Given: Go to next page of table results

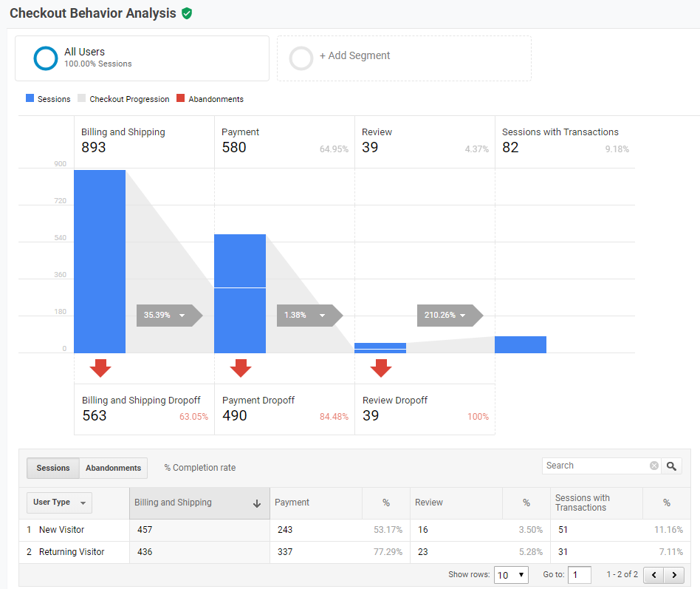Looking at the screenshot, I should pos(673,575).
